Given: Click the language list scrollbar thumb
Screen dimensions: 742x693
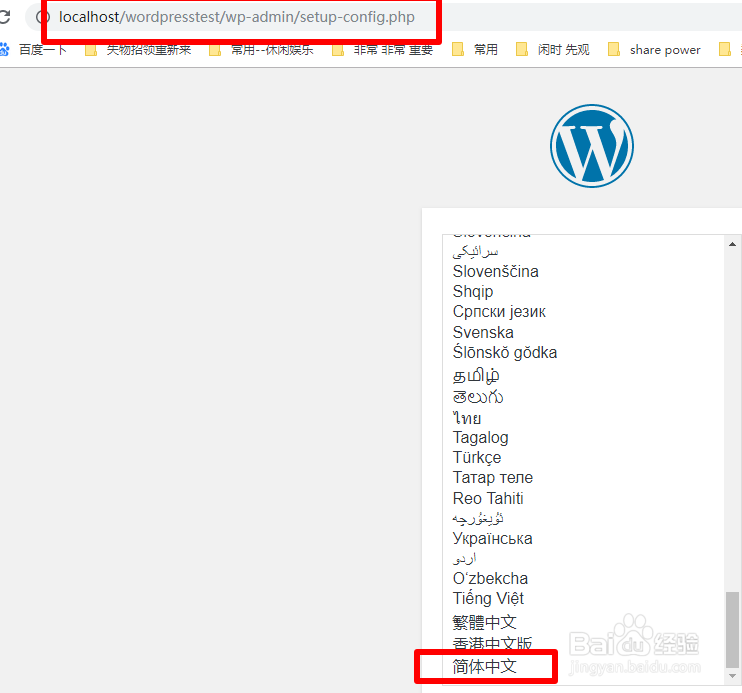Looking at the screenshot, I should tap(732, 629).
